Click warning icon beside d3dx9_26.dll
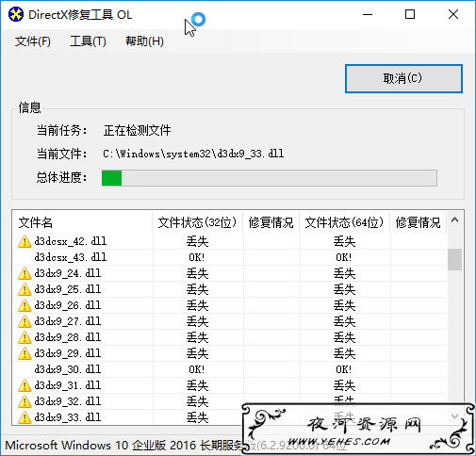 point(25,305)
